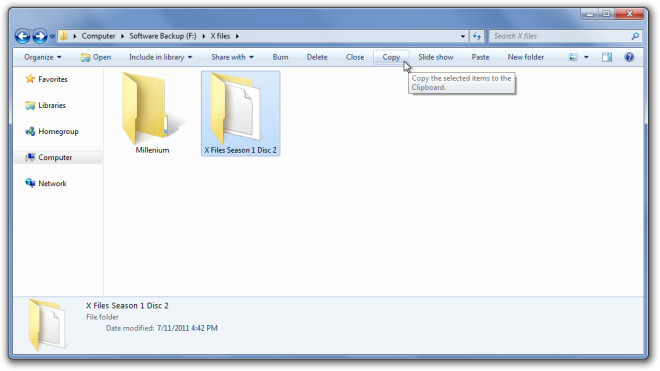Viewport: 660px width, 371px height.
Task: Expand the arrow after X files breadcrumb
Action: coord(237,36)
